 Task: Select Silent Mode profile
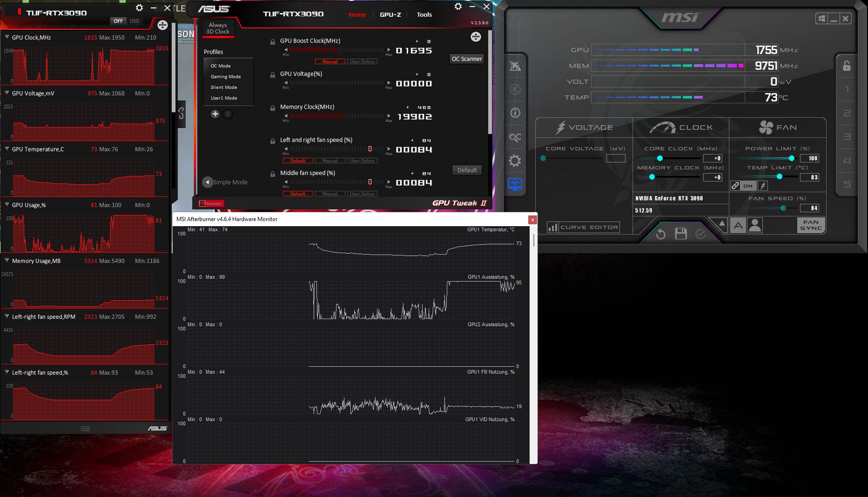pyautogui.click(x=224, y=87)
